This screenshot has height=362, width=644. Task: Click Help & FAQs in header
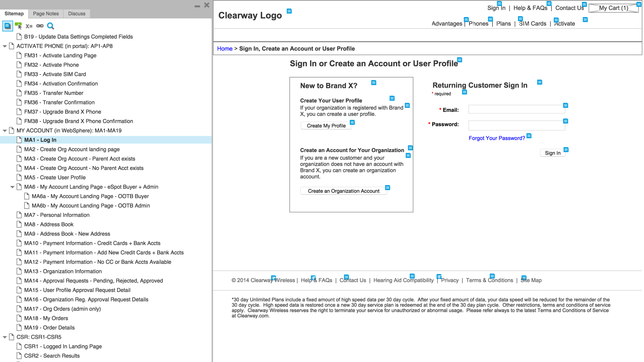pos(530,8)
